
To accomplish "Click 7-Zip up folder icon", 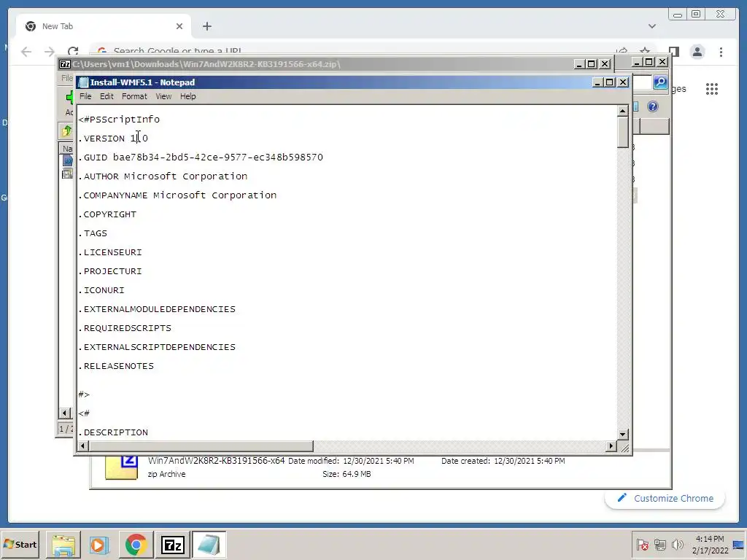I will pos(66,131).
